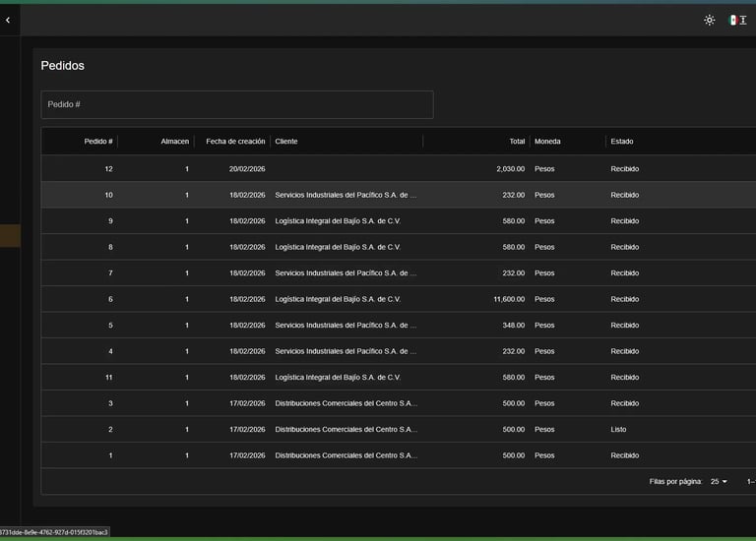This screenshot has height=541, width=756.
Task: Select order number 7 cell
Action: (x=111, y=273)
